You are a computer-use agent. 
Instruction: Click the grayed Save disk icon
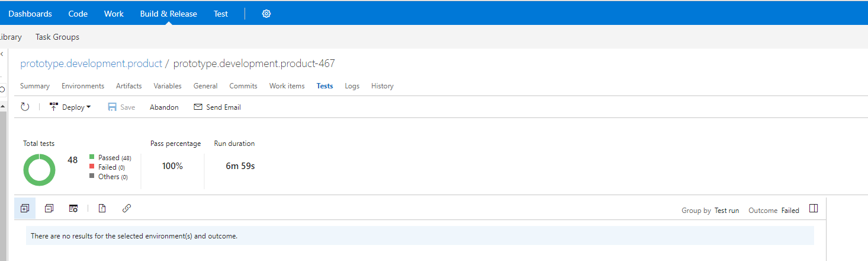(112, 107)
